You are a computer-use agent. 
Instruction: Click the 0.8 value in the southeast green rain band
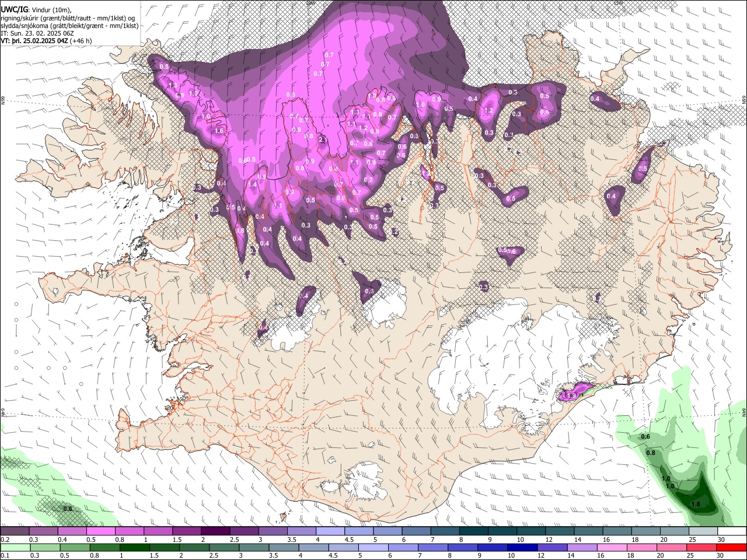click(651, 453)
